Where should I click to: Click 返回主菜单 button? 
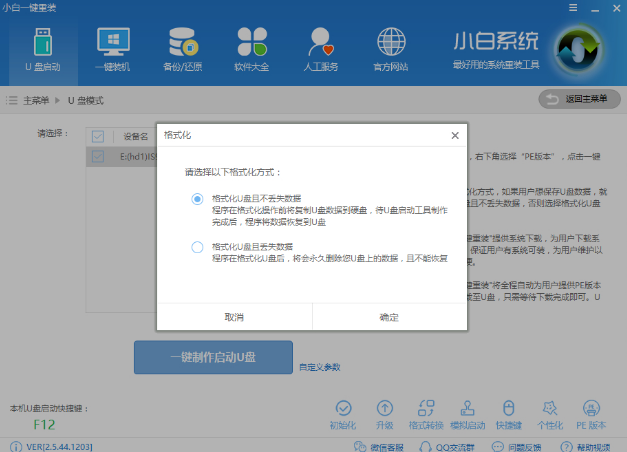click(579, 99)
